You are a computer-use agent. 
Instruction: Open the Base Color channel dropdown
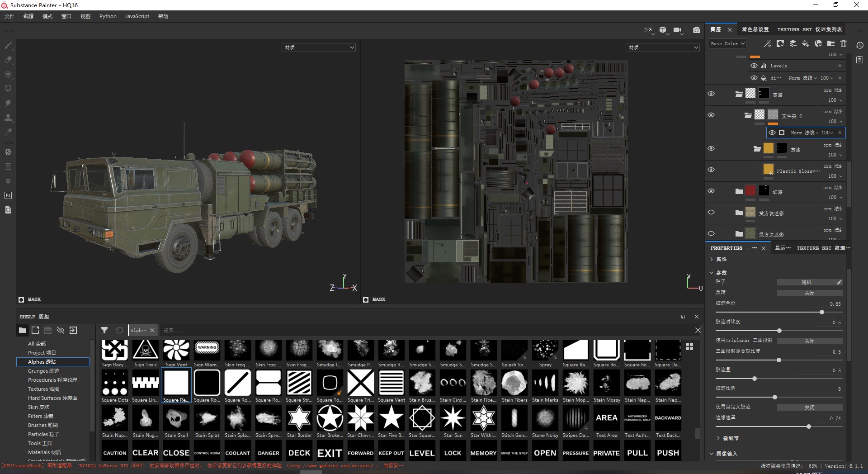727,44
